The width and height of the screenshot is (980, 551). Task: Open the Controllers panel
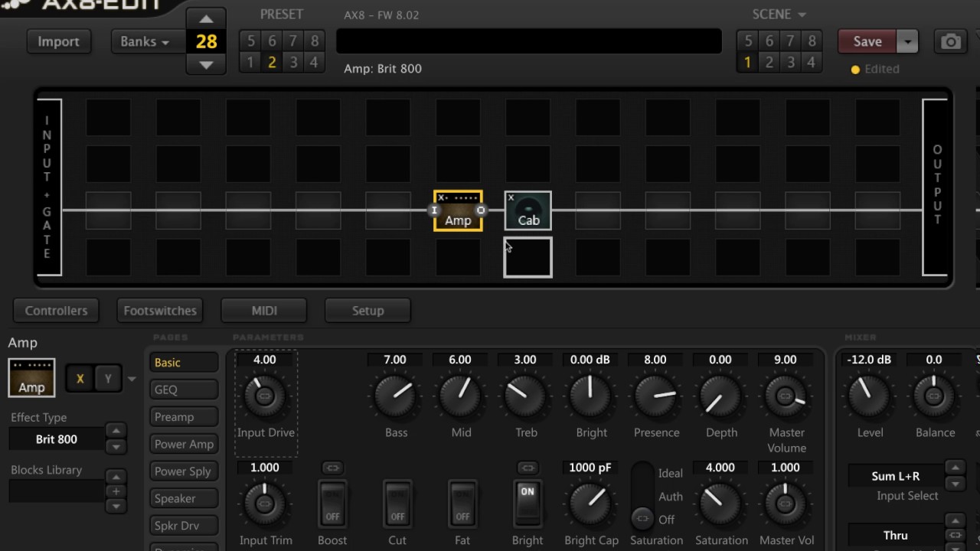pos(56,311)
